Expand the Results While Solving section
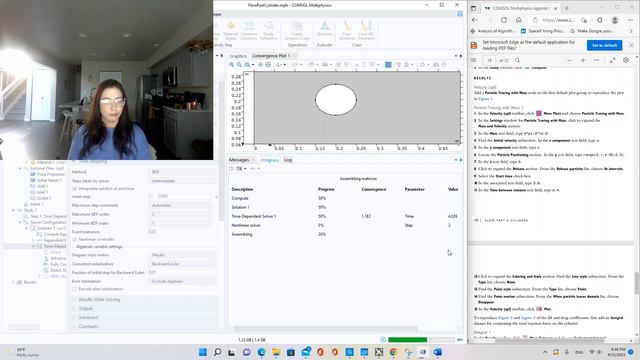640x360 pixels. 144,300
